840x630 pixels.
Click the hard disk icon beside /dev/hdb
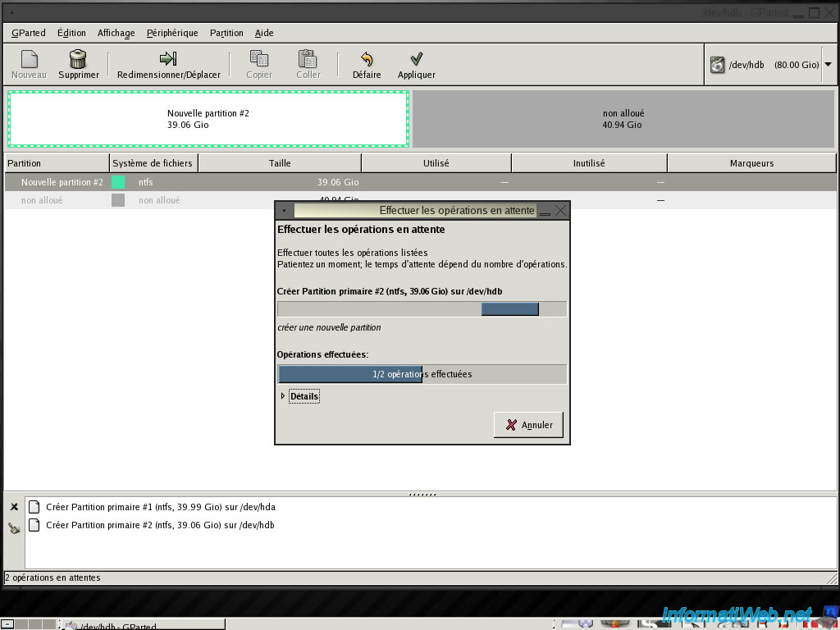pos(717,65)
